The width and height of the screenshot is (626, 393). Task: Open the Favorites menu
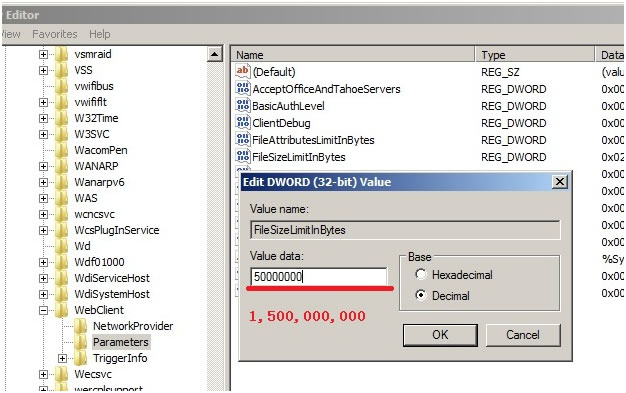[55, 34]
